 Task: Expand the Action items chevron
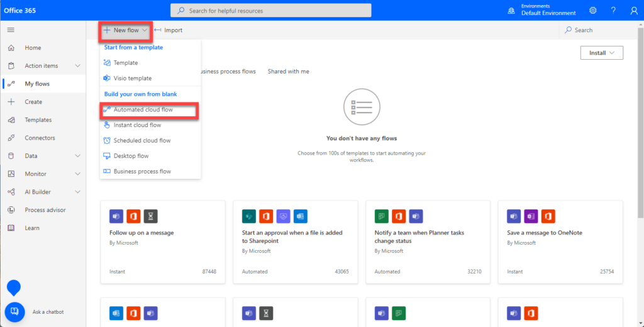(x=77, y=66)
